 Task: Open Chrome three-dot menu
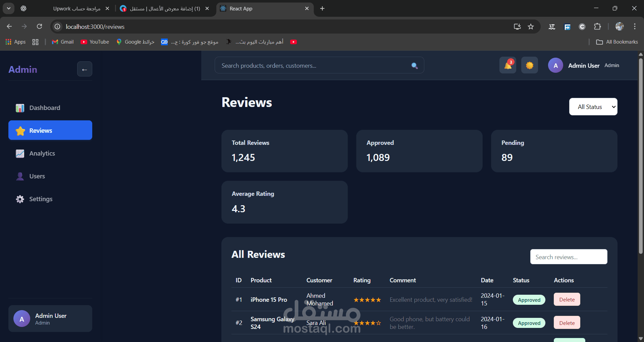pyautogui.click(x=635, y=26)
